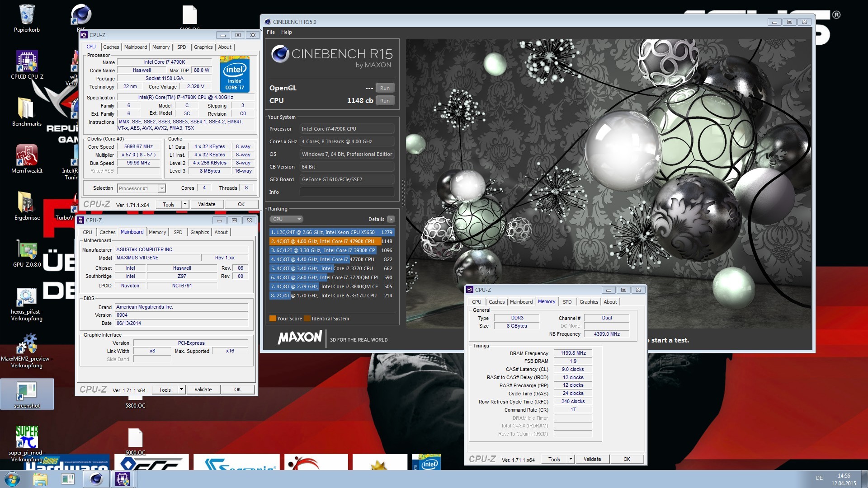Screen dimensions: 868x488
Task: Click Tools button in Memory CPU-Z window
Action: 554,459
